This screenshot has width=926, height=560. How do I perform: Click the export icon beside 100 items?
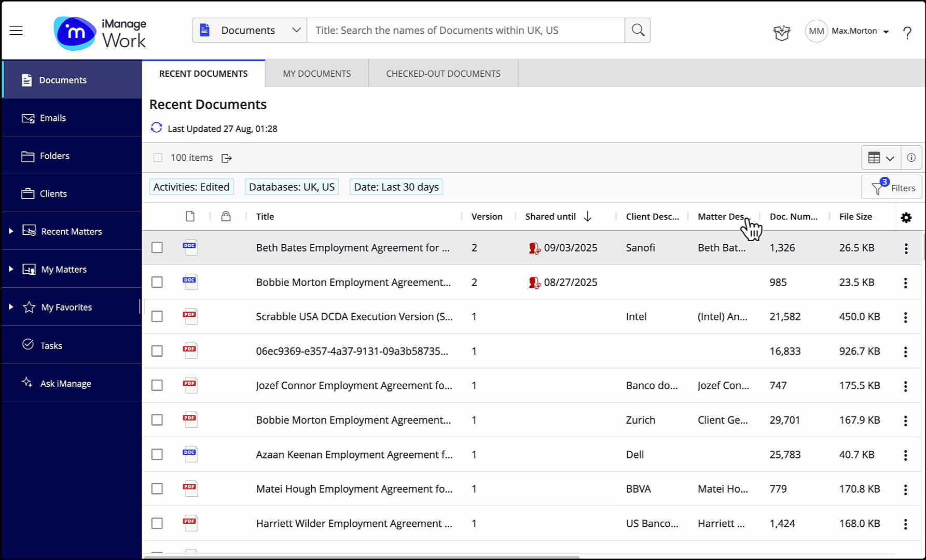(227, 158)
